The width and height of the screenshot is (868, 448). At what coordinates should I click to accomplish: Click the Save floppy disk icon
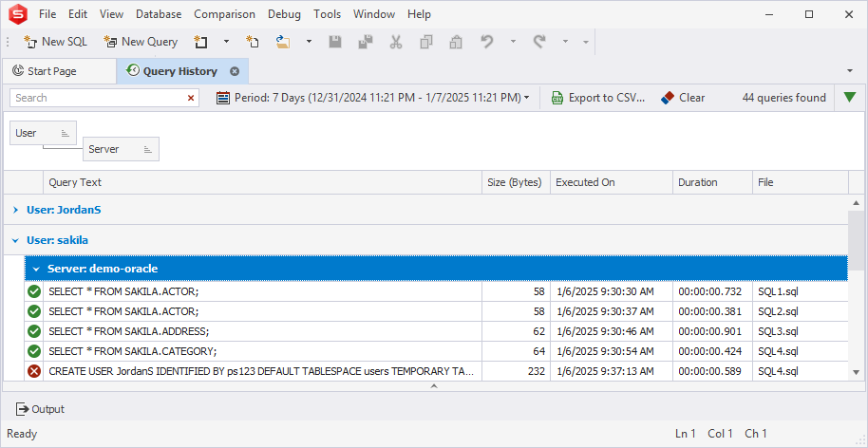[335, 42]
